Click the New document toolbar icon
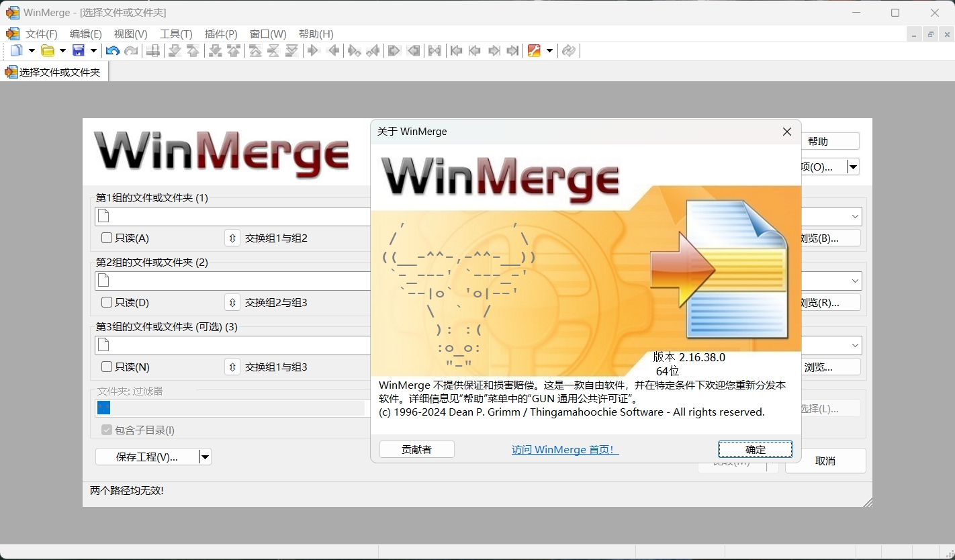 [16, 51]
